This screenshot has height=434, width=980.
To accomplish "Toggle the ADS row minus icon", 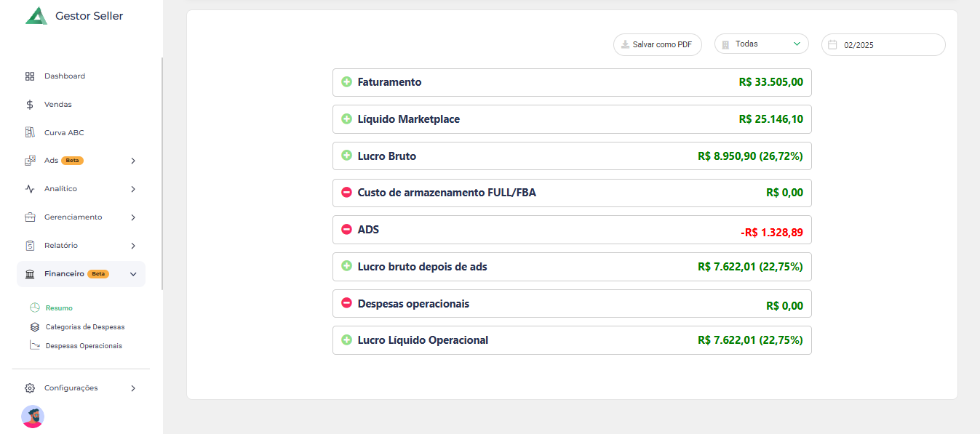I will [346, 230].
